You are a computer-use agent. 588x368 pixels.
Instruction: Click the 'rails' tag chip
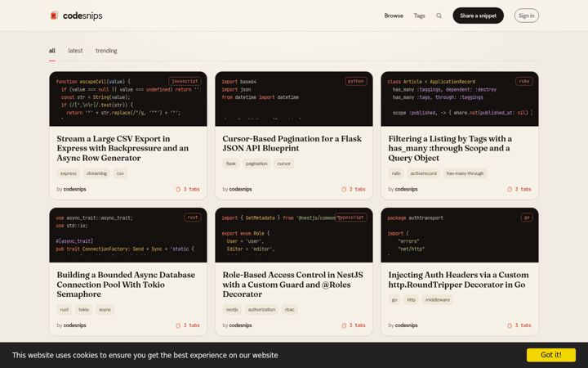[x=396, y=173]
